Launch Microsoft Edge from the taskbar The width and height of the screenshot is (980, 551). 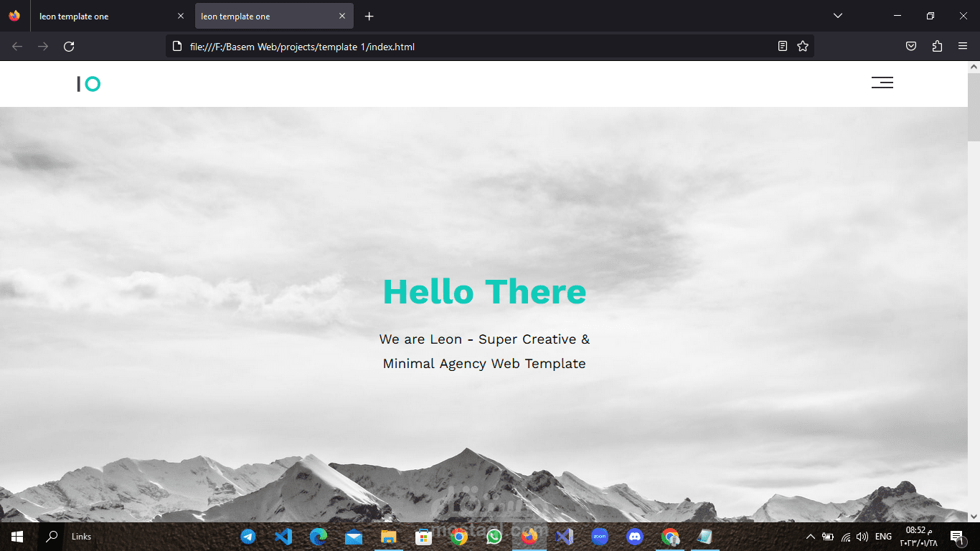(319, 537)
